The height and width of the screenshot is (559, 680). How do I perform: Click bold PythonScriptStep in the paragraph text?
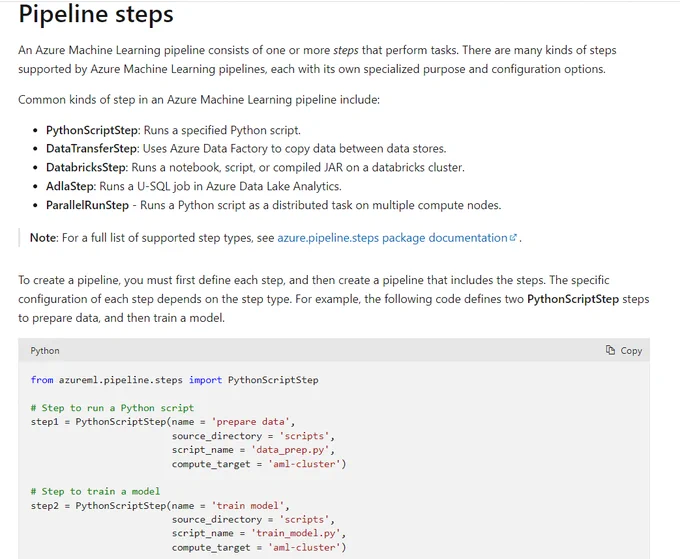click(x=573, y=299)
